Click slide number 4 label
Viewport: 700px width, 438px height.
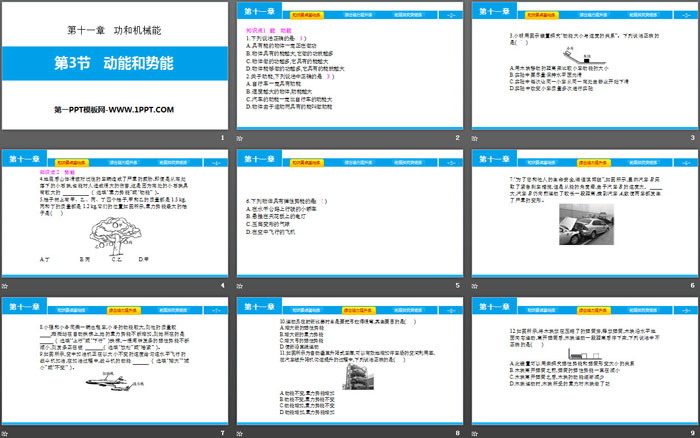[222, 285]
